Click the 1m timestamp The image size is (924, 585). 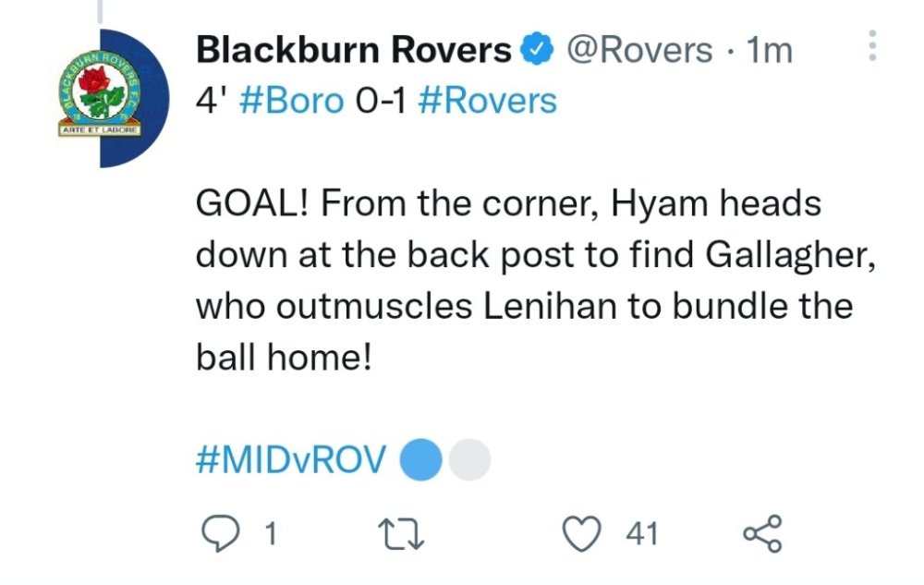point(769,50)
